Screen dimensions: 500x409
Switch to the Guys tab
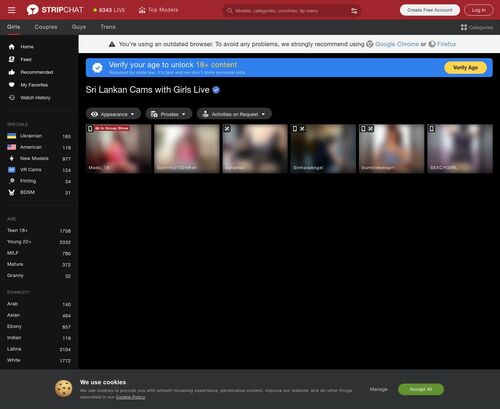click(x=79, y=27)
